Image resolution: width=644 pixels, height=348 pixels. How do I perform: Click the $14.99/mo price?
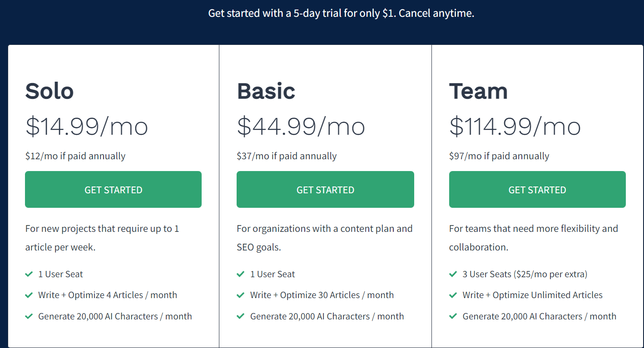tap(87, 126)
